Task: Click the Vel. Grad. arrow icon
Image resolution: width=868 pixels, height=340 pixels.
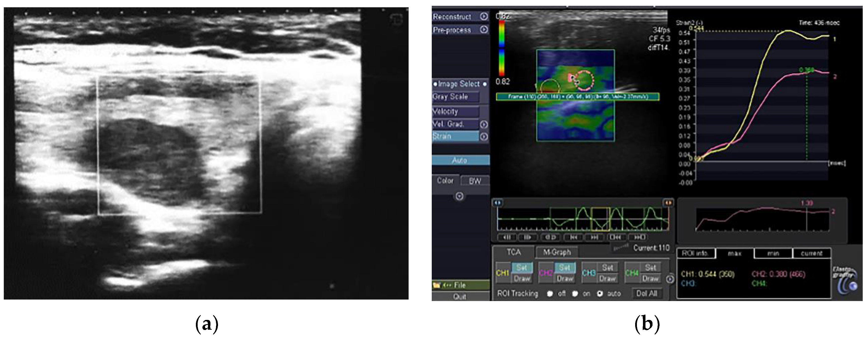Action: tap(484, 125)
